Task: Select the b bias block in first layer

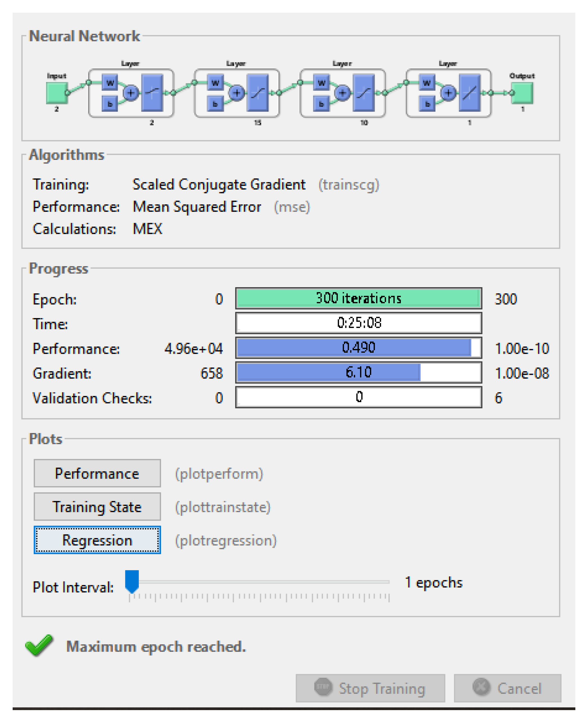Action: [110, 104]
